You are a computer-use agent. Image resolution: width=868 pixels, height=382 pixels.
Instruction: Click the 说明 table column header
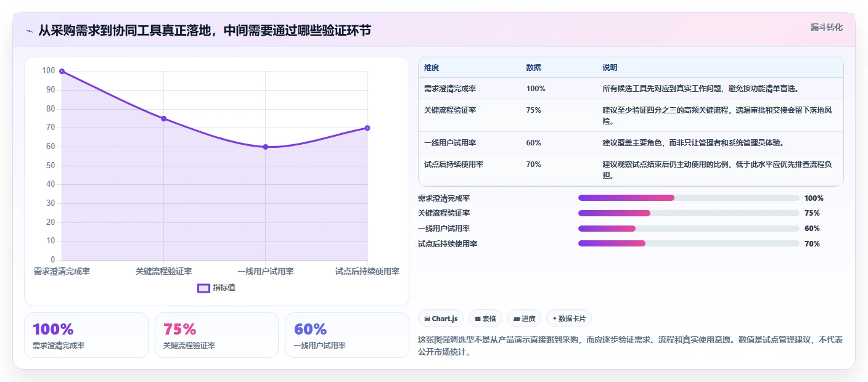[610, 68]
